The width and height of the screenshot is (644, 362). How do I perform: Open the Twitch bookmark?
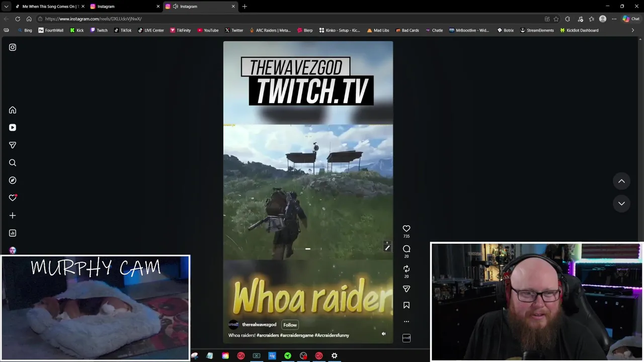click(x=99, y=30)
